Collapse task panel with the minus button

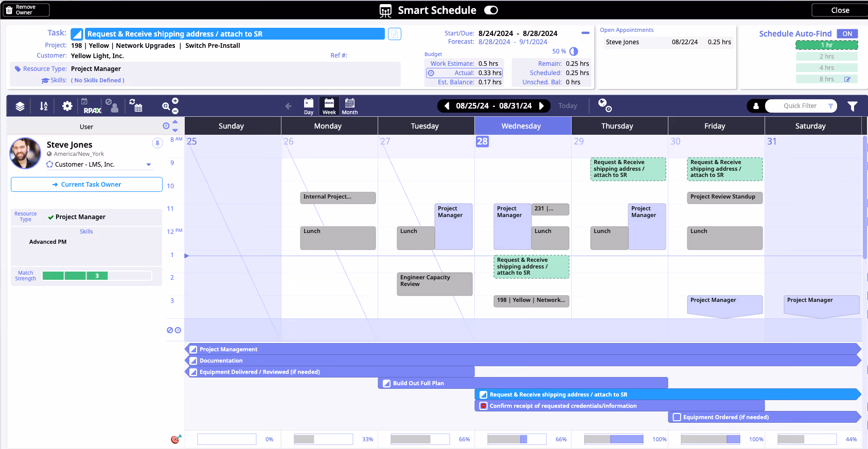(585, 33)
